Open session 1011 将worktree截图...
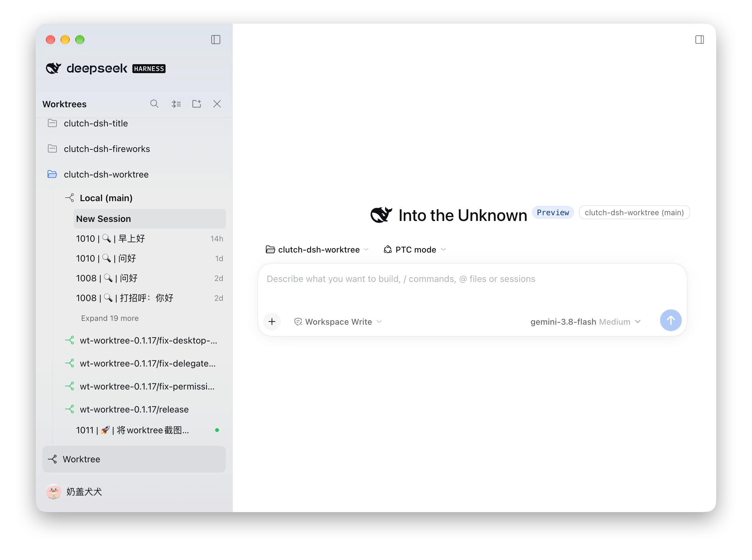 [x=149, y=430]
